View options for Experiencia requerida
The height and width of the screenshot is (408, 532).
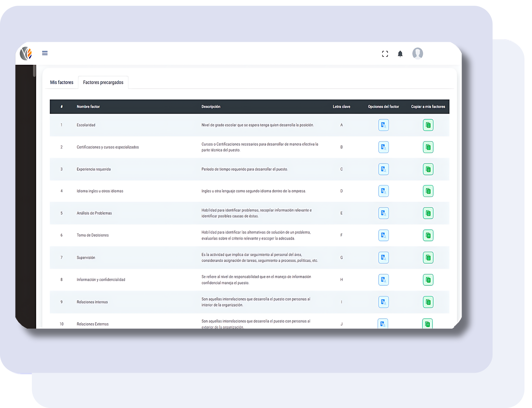click(x=383, y=169)
